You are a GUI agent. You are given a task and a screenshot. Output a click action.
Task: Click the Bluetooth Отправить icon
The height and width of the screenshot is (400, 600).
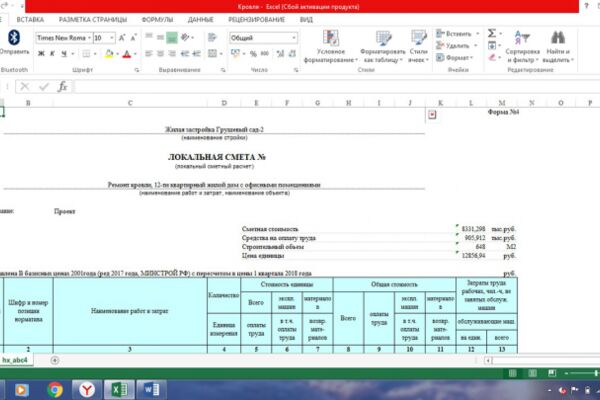point(14,42)
